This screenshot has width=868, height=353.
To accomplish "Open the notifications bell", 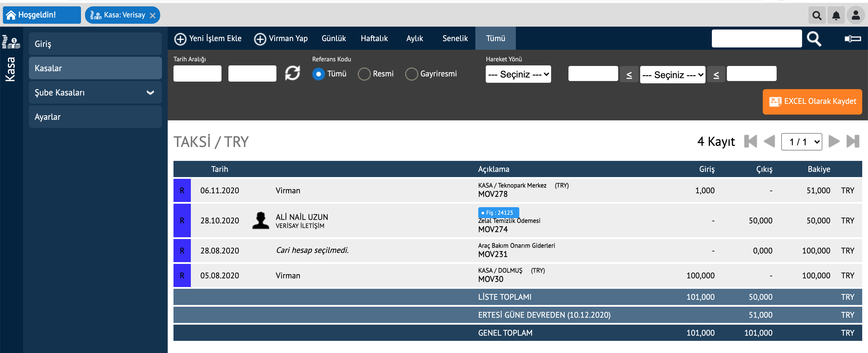I will click(836, 15).
